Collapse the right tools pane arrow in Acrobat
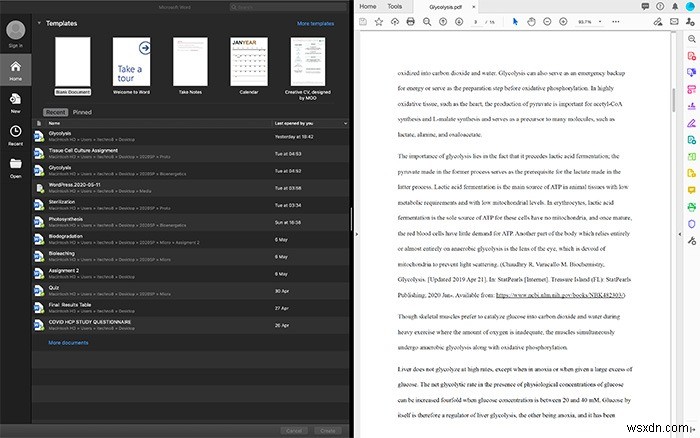This screenshot has width=700, height=438. click(x=679, y=234)
